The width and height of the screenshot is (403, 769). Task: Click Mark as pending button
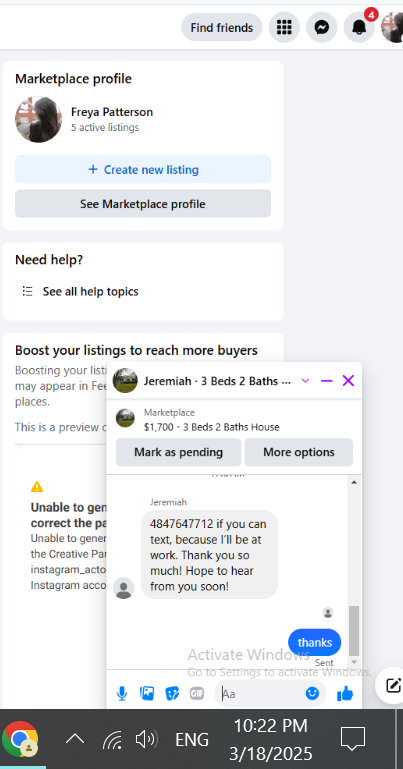[178, 452]
